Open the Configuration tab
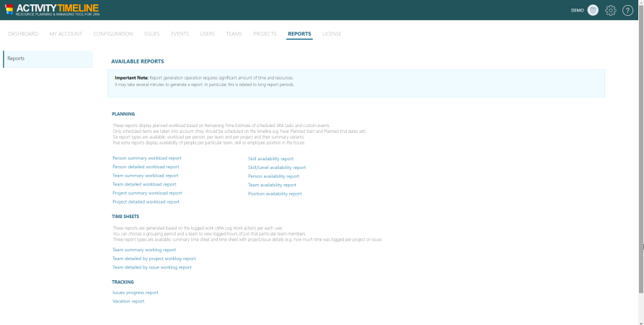644x325 pixels. (x=113, y=34)
